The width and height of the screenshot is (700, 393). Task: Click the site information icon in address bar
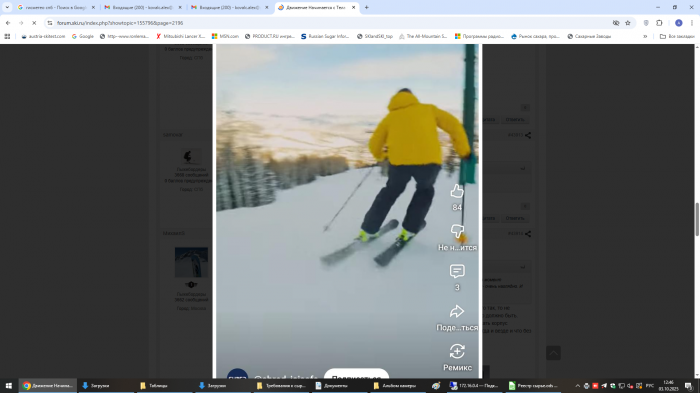[50, 23]
